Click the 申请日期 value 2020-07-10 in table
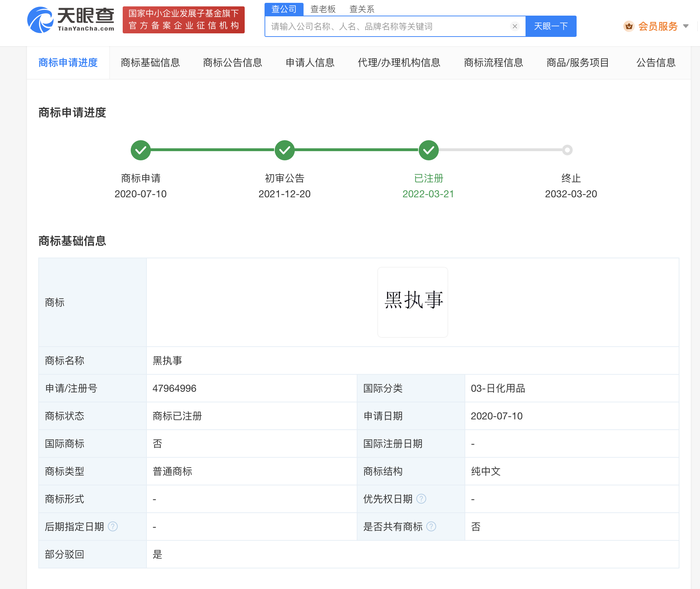This screenshot has width=700, height=589. pyautogui.click(x=496, y=416)
